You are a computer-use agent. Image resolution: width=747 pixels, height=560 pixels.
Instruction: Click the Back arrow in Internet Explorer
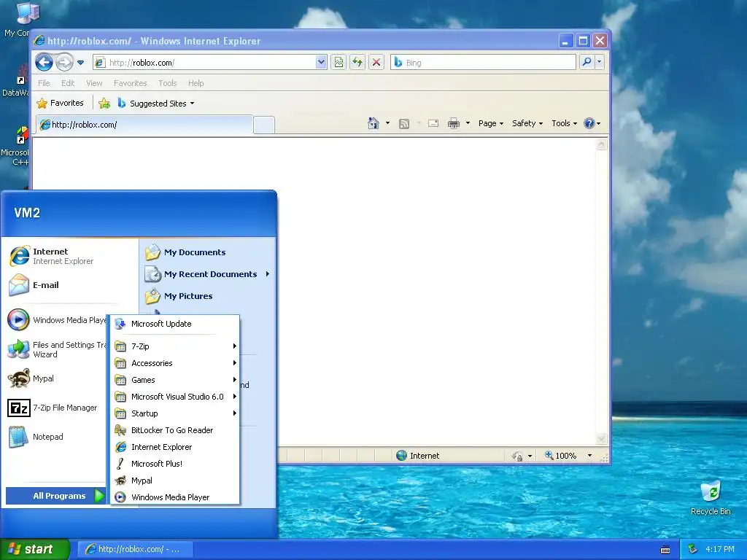pos(44,62)
